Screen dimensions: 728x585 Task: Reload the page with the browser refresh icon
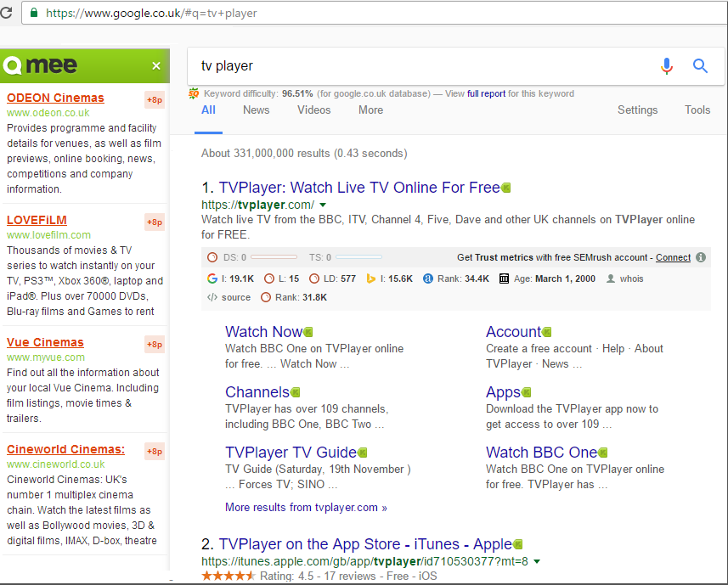point(7,13)
